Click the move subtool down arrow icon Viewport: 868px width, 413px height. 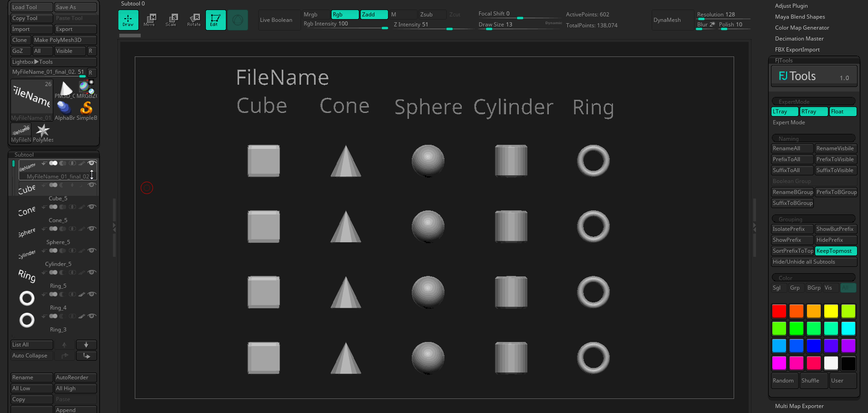pyautogui.click(x=86, y=345)
